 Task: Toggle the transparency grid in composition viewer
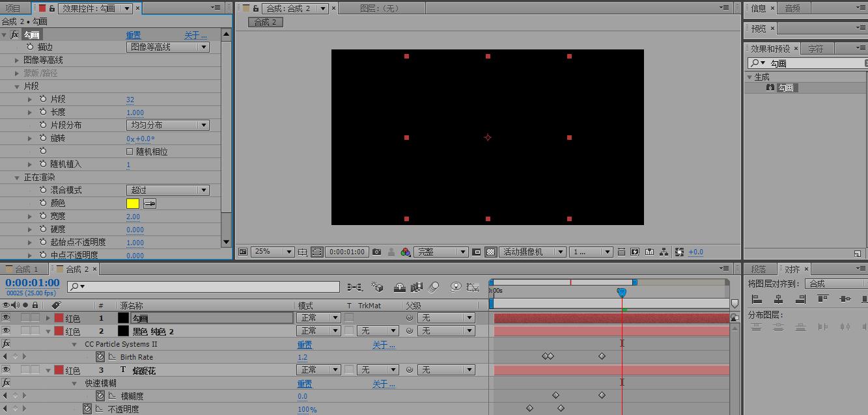(491, 252)
